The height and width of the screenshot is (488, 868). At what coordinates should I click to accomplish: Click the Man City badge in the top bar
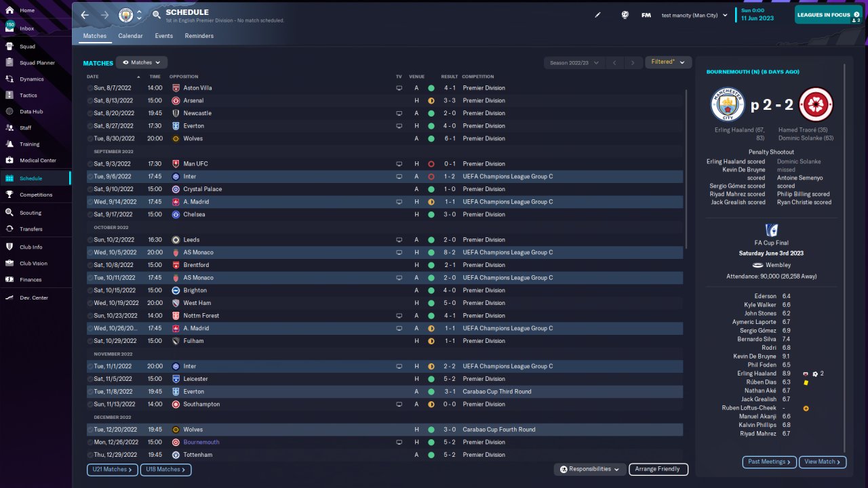tap(126, 15)
